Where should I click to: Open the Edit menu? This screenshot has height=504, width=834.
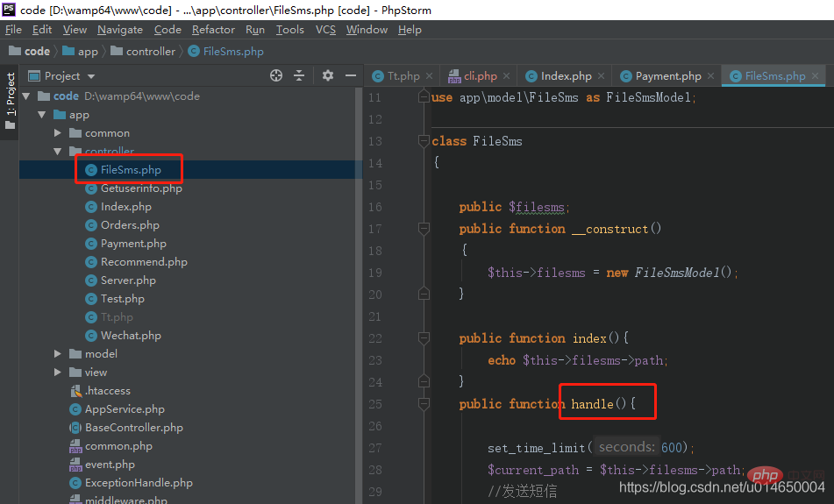[x=41, y=30]
